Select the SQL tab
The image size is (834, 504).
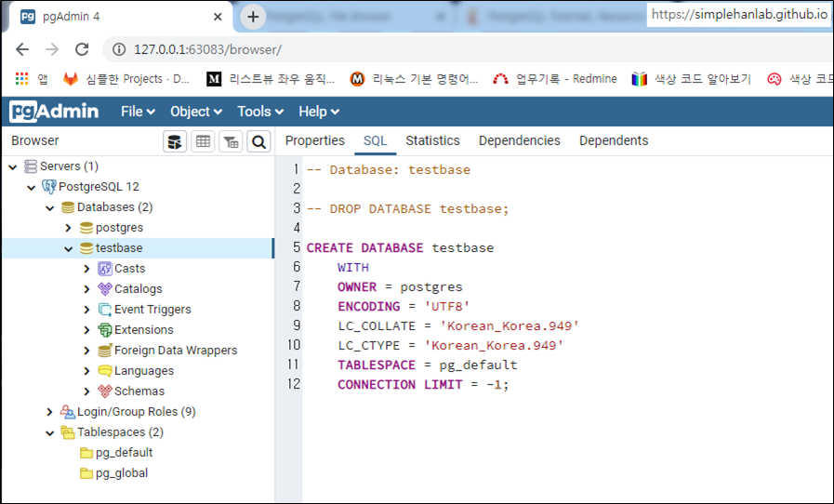click(x=375, y=141)
